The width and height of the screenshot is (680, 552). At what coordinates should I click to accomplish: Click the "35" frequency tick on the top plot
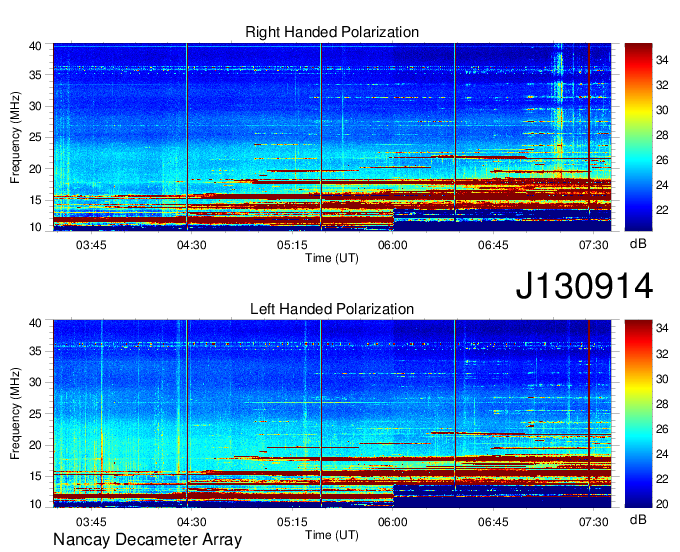pos(35,75)
